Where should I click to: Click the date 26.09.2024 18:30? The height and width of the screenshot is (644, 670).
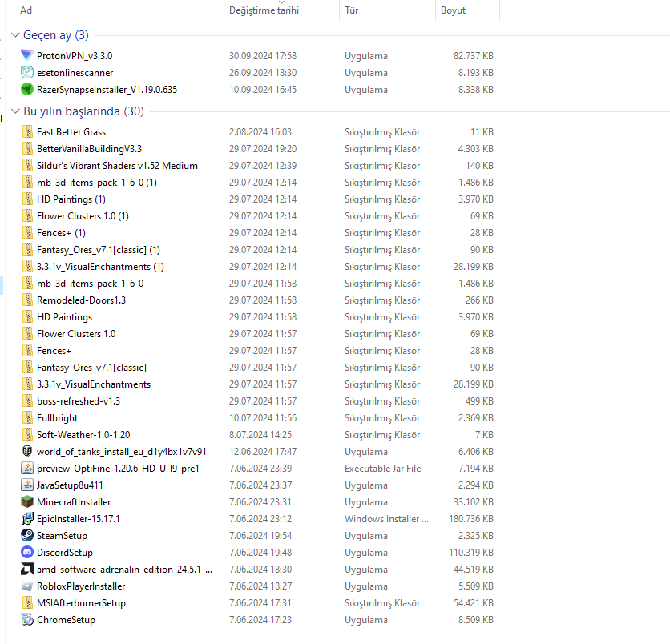click(263, 73)
